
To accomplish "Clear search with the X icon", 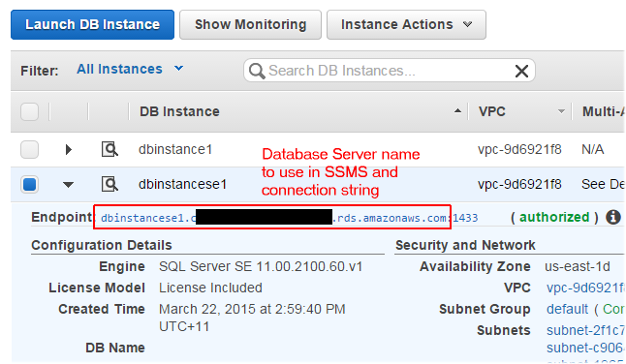I will click(x=521, y=71).
